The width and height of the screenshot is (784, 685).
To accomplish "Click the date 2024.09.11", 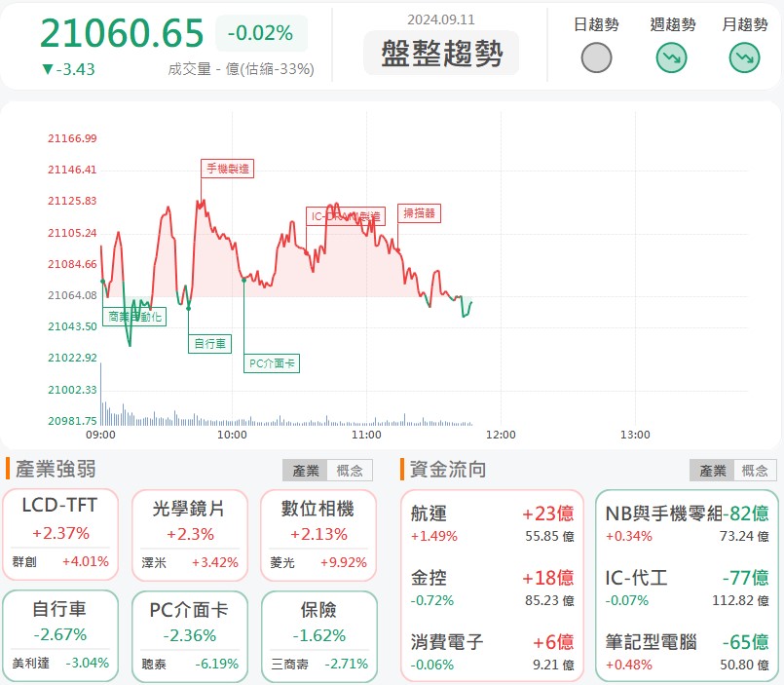I will coord(441,19).
